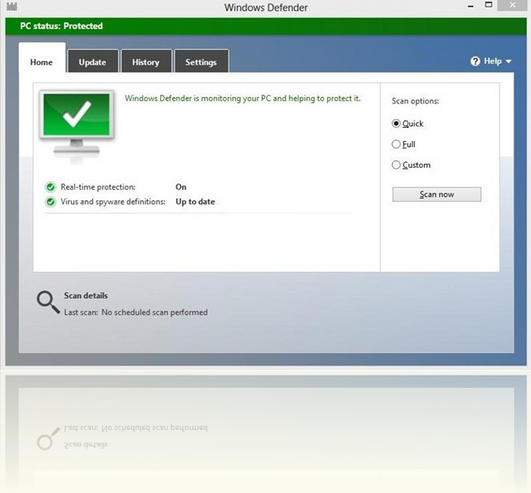Screen dimensions: 531x493
Task: Switch to the Home tab
Action: (x=42, y=58)
